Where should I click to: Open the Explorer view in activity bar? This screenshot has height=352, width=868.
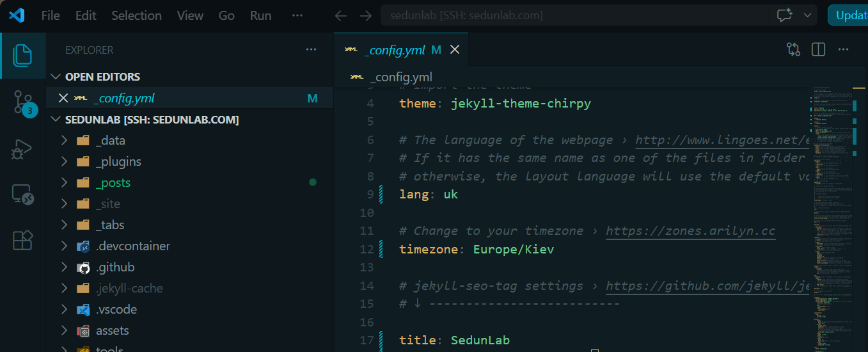[22, 56]
